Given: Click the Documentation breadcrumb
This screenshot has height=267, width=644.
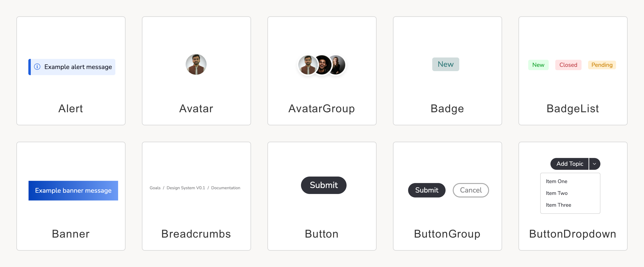Looking at the screenshot, I should click(x=226, y=188).
